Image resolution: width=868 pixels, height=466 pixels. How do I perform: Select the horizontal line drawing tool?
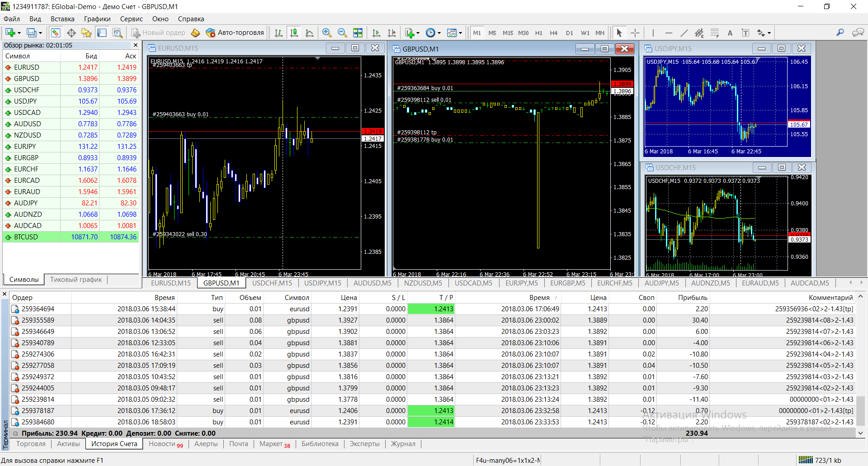[669, 33]
